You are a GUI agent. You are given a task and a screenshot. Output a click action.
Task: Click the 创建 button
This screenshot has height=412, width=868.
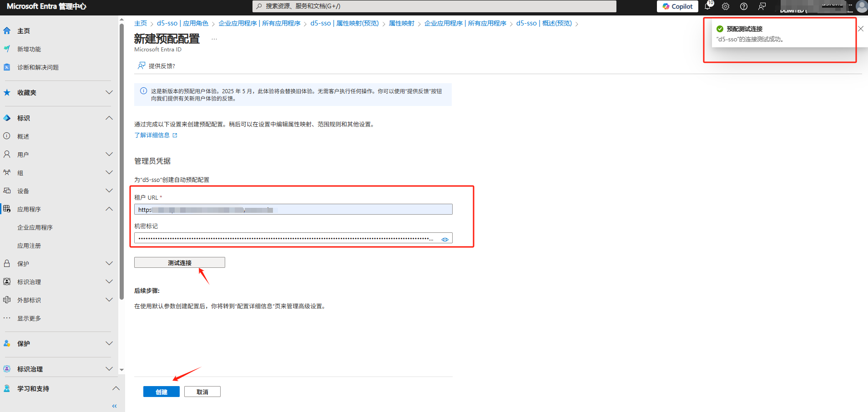point(161,392)
